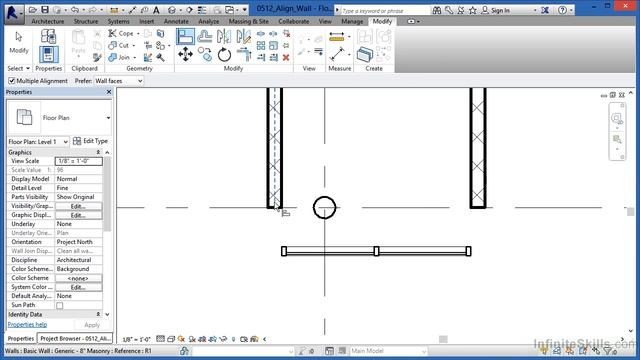This screenshot has height=360, width=640.
Task: Click the Type Properties icon
Action: [48, 36]
